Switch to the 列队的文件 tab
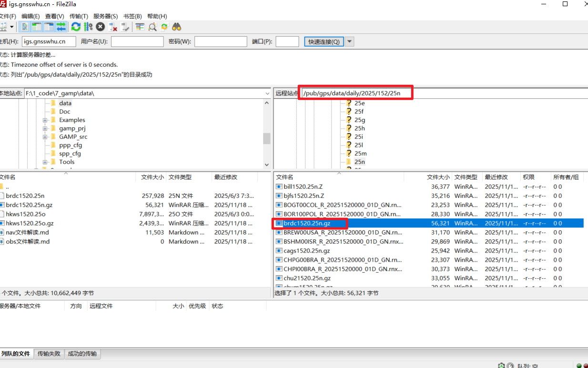The width and height of the screenshot is (588, 368). point(16,354)
